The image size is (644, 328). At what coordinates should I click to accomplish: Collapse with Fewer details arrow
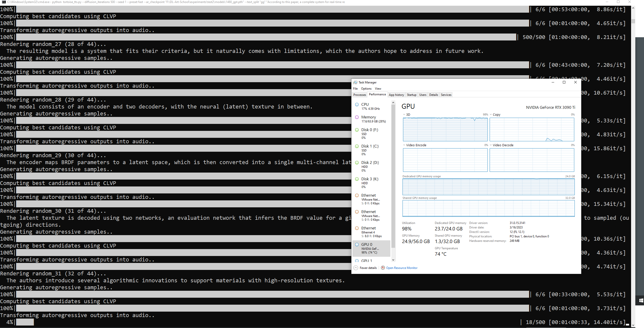coord(356,268)
